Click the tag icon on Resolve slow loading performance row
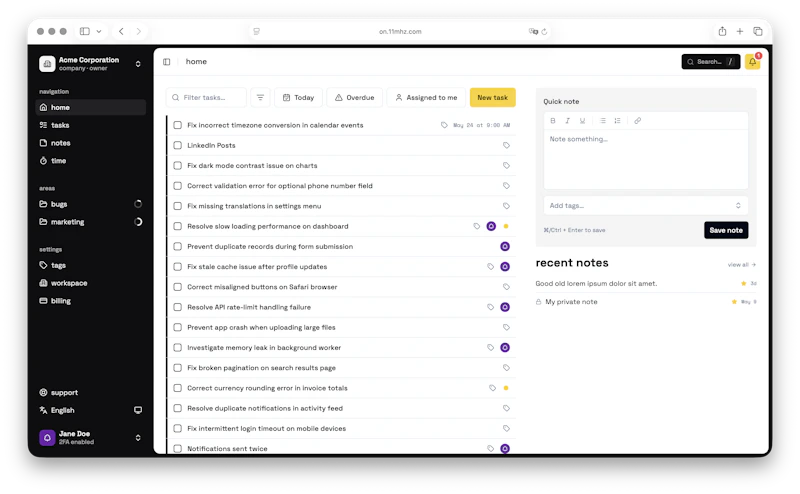Image resolution: width=800 pixels, height=494 pixels. [x=477, y=226]
